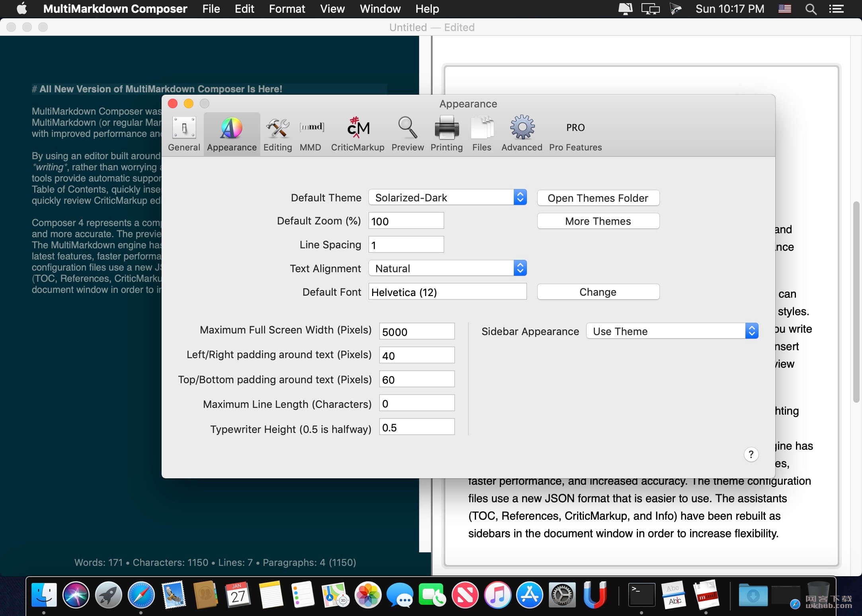
Task: Click the Typewriter Height field
Action: [x=417, y=427]
